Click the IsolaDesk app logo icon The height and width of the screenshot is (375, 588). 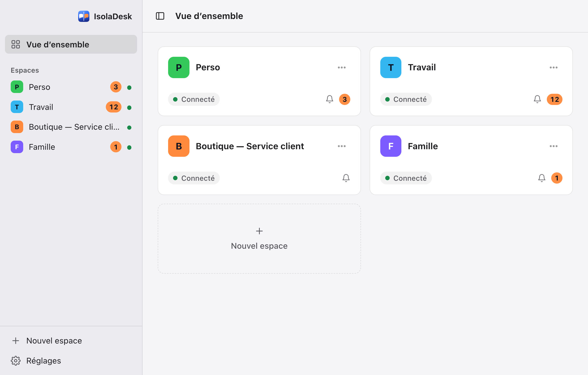click(x=84, y=16)
